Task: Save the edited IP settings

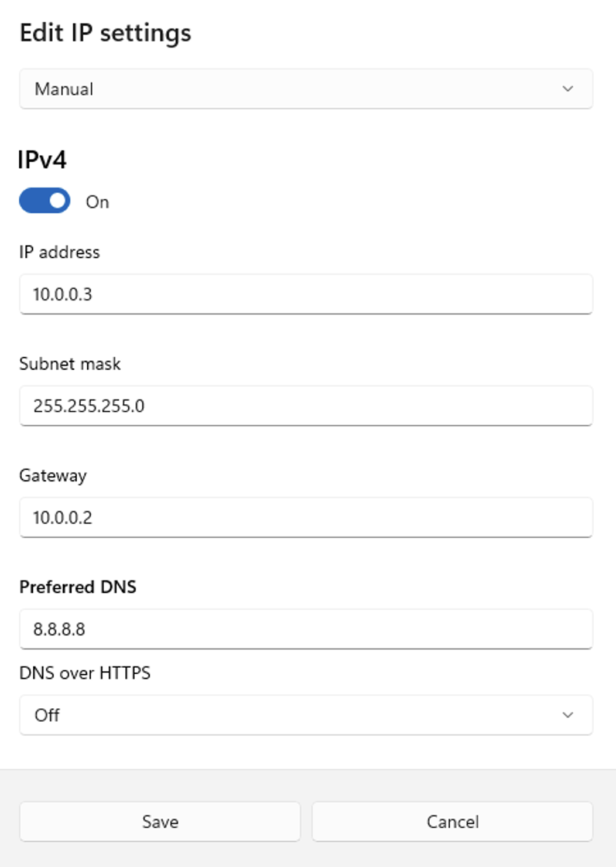Action: pos(160,821)
